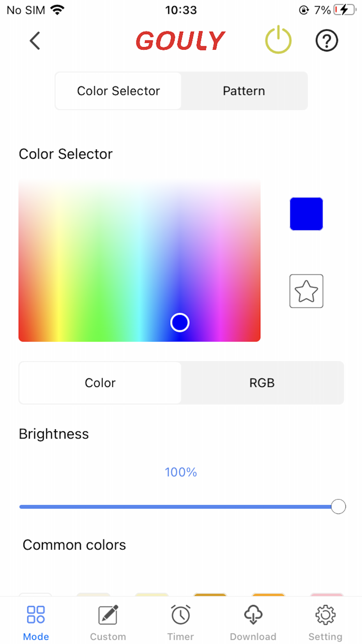
Task: Tap the Download icon
Action: (x=253, y=615)
